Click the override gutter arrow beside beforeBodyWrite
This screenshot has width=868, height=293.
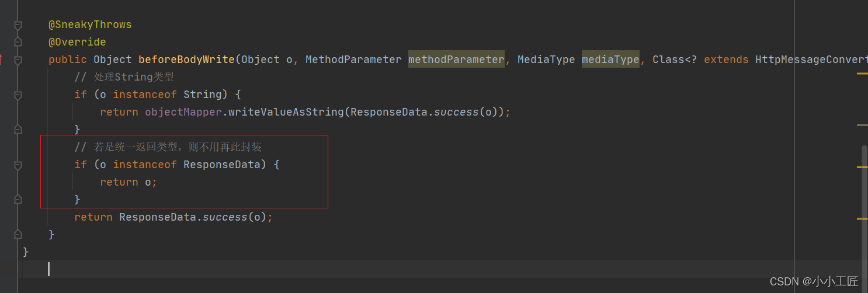1,59
